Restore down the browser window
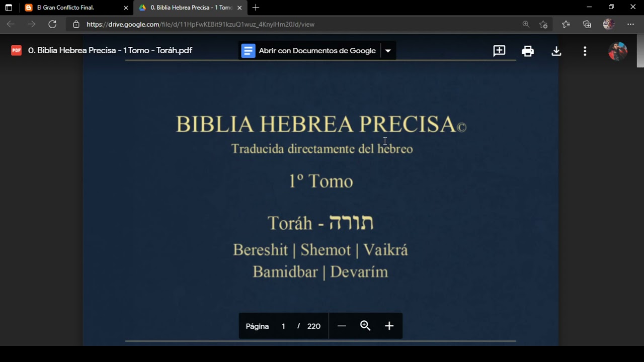Image resolution: width=644 pixels, height=362 pixels. (x=611, y=7)
